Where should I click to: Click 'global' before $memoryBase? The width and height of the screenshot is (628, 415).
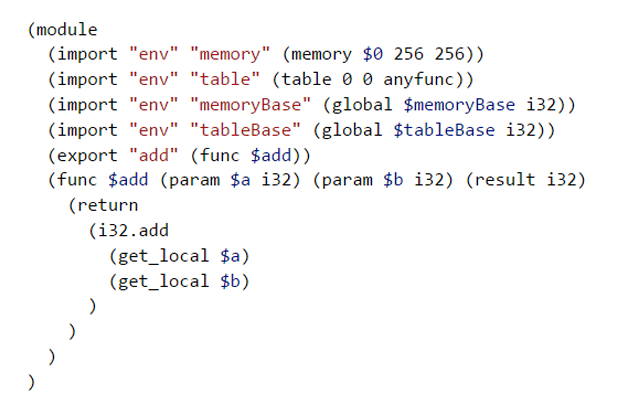[362, 105]
